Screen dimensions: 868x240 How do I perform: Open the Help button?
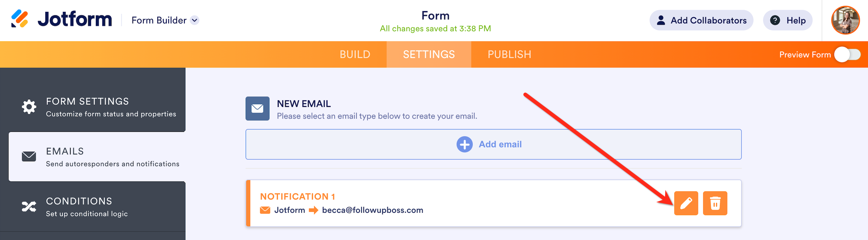click(x=787, y=20)
